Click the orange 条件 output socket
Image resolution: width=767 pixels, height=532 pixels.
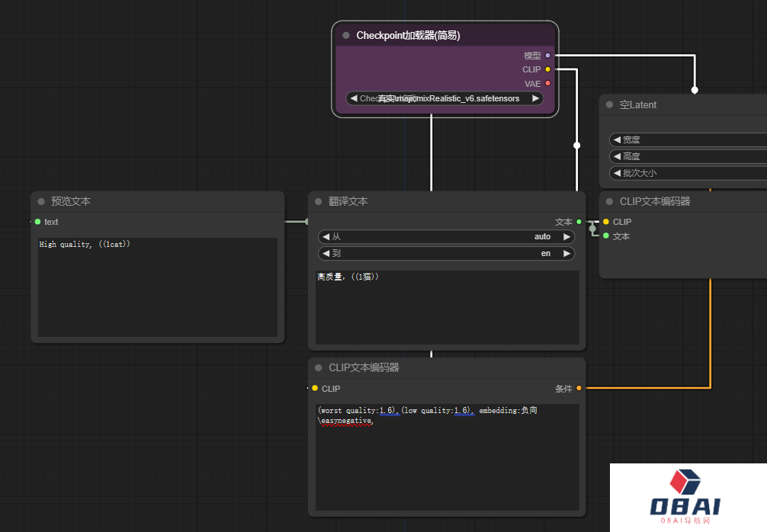[x=579, y=388]
